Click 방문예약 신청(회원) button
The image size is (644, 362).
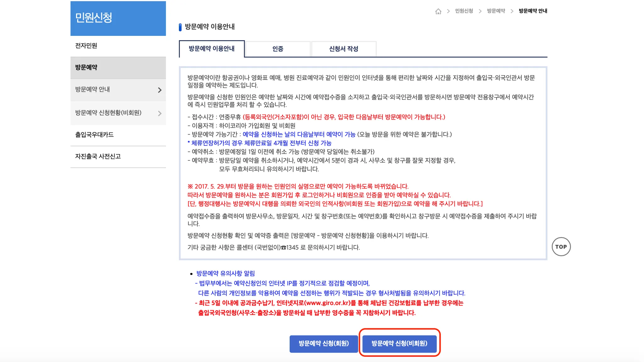[324, 343]
